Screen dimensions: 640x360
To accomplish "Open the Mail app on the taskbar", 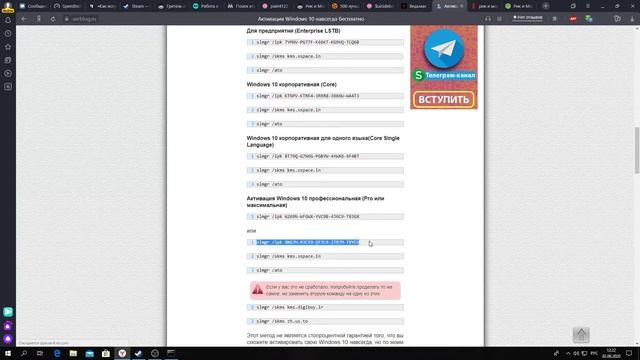I will [x=89, y=353].
